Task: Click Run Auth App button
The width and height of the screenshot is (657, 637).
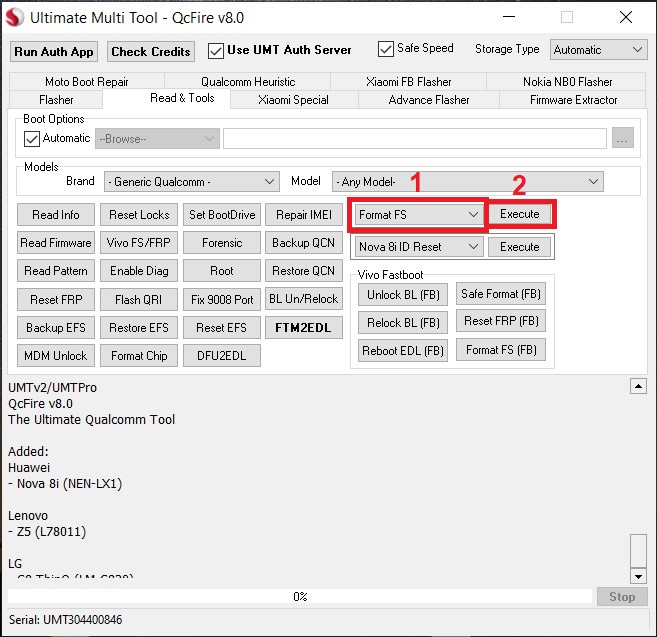Action: click(54, 52)
